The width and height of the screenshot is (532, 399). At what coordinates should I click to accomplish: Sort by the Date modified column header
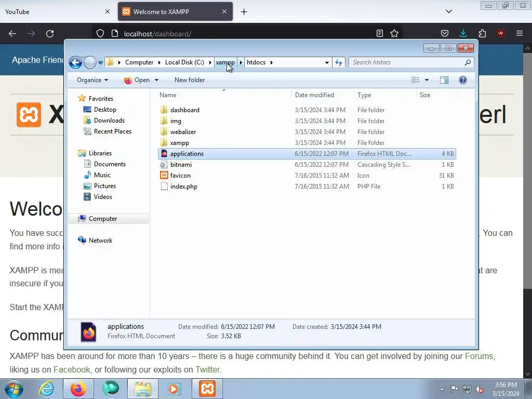(323, 95)
